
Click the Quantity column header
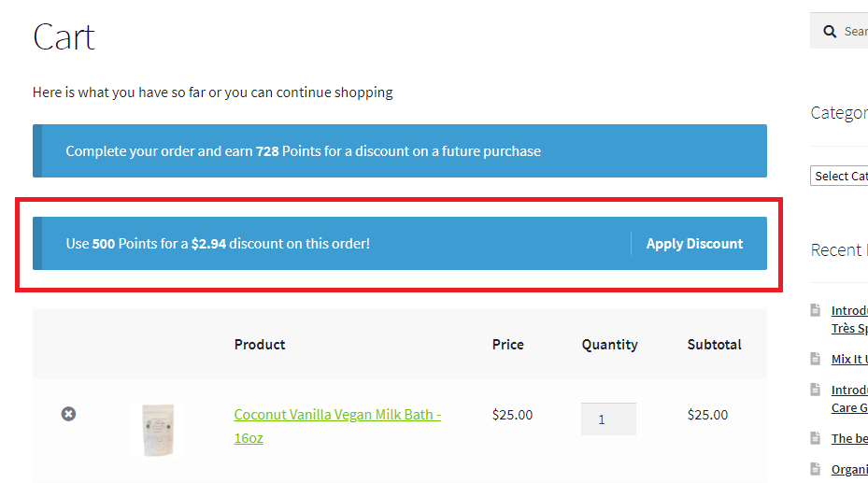(609, 344)
